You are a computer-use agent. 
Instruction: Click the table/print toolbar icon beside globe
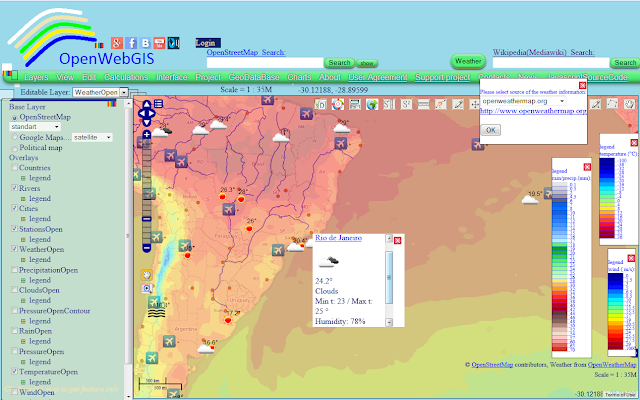(x=355, y=104)
